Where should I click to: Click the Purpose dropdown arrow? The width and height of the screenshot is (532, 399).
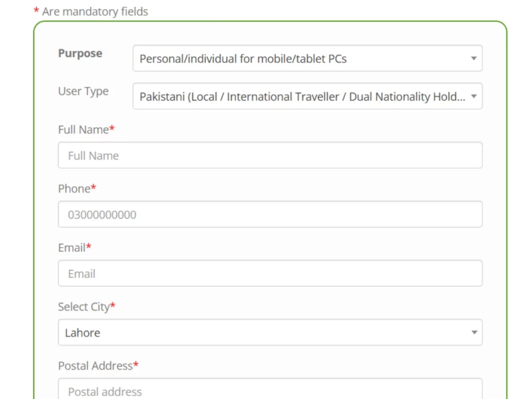tap(473, 59)
